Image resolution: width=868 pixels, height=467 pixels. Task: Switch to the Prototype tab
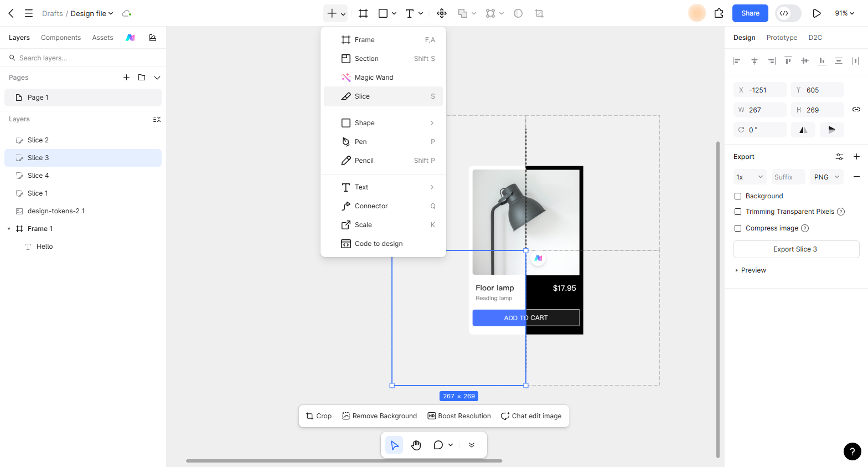(782, 38)
